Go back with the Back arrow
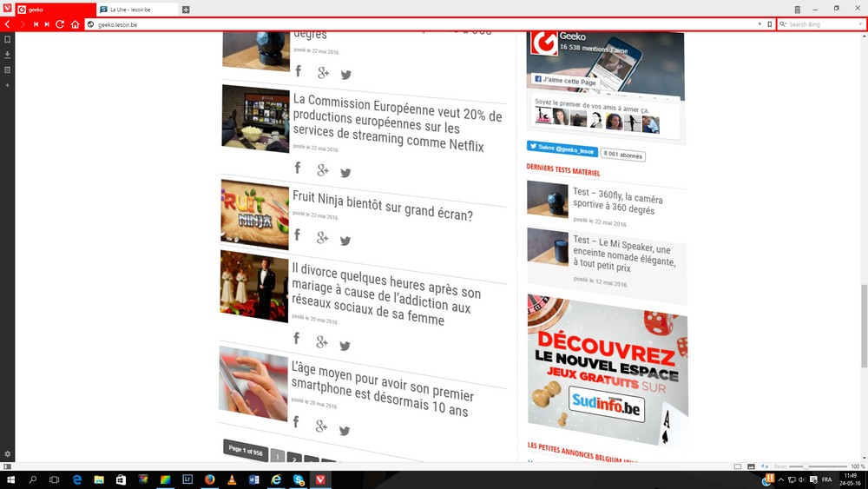Image resolution: width=868 pixels, height=489 pixels. click(x=8, y=24)
